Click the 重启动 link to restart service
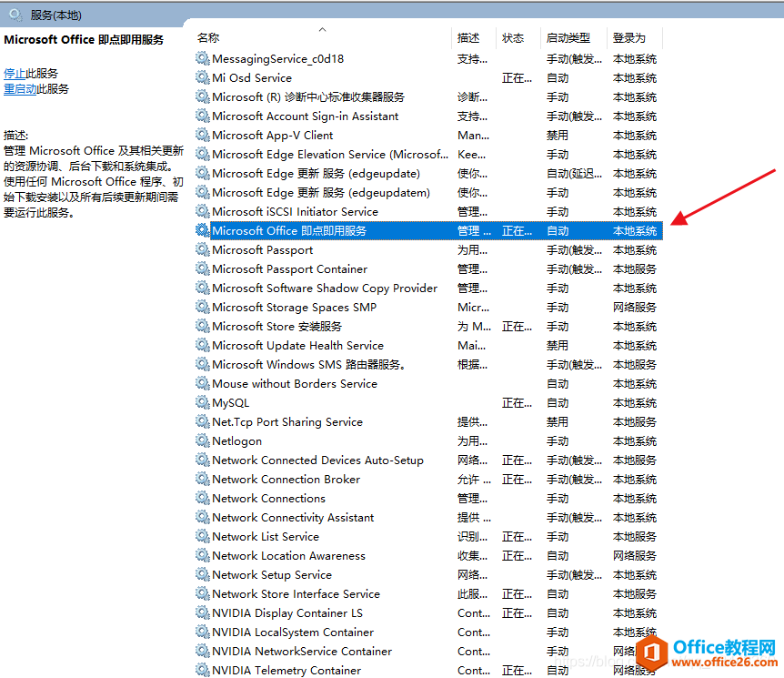This screenshot has width=784, height=678. [x=20, y=89]
